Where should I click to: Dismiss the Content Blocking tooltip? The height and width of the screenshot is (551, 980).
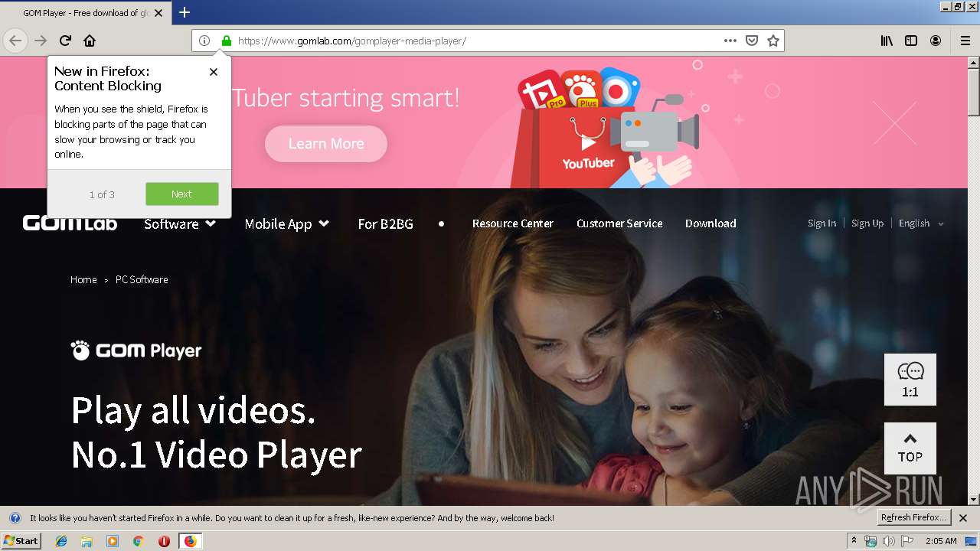pos(214,71)
